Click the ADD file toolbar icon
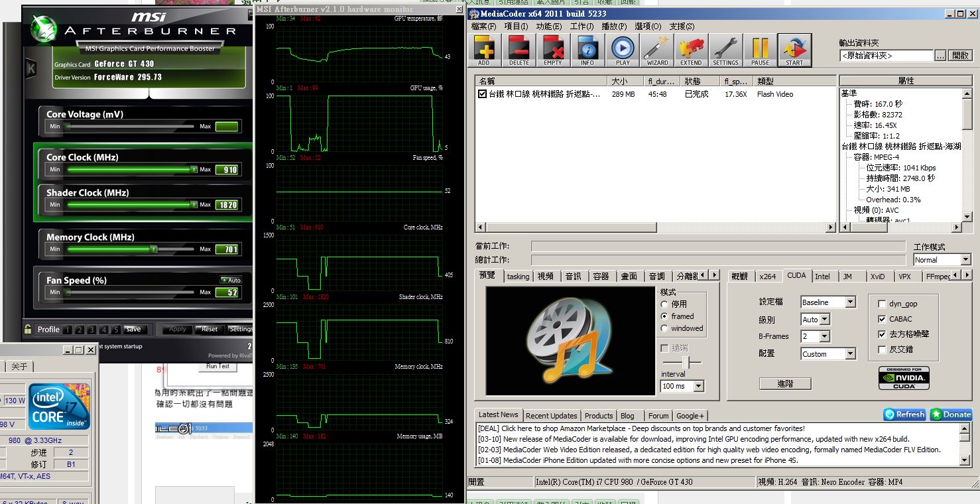Screen dimensions: 980x504 click(x=484, y=50)
